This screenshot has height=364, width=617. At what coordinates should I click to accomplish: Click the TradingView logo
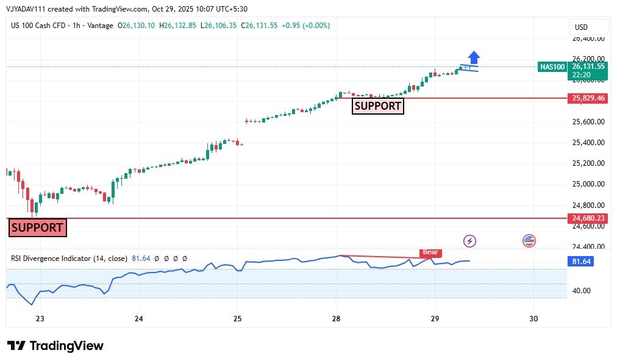click(55, 346)
